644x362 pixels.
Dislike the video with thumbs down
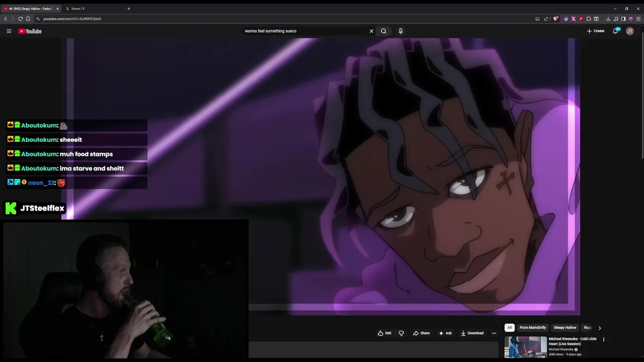tap(401, 333)
